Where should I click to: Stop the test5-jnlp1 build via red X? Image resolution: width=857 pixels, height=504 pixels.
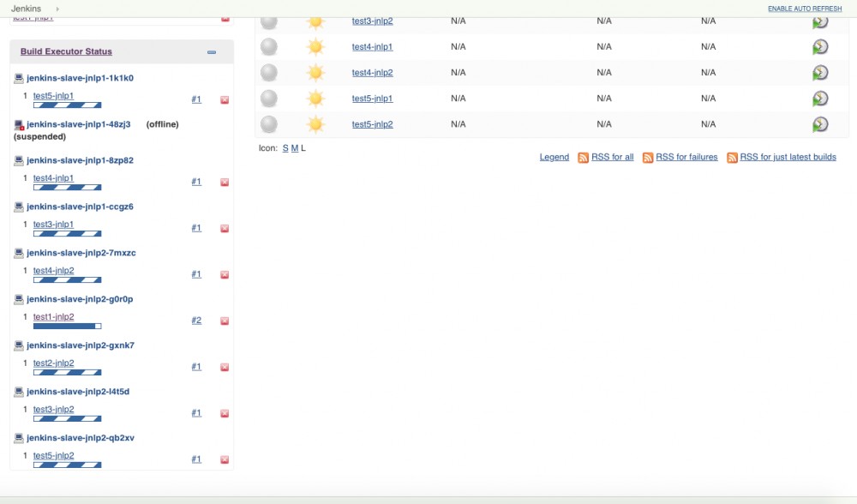[x=225, y=100]
